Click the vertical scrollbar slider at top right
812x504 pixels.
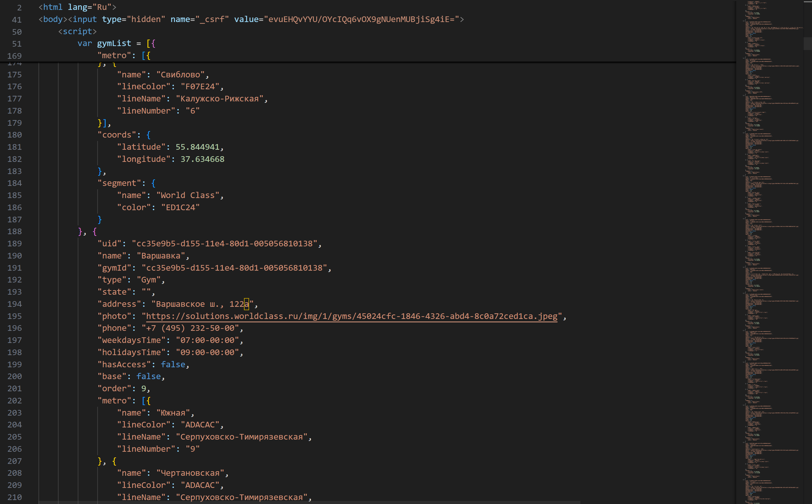pos(807,43)
